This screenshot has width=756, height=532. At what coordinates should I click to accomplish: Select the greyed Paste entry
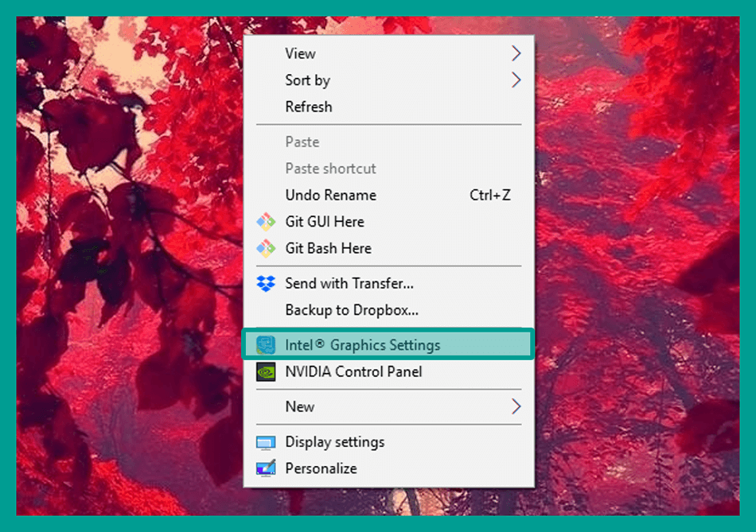(x=388, y=142)
